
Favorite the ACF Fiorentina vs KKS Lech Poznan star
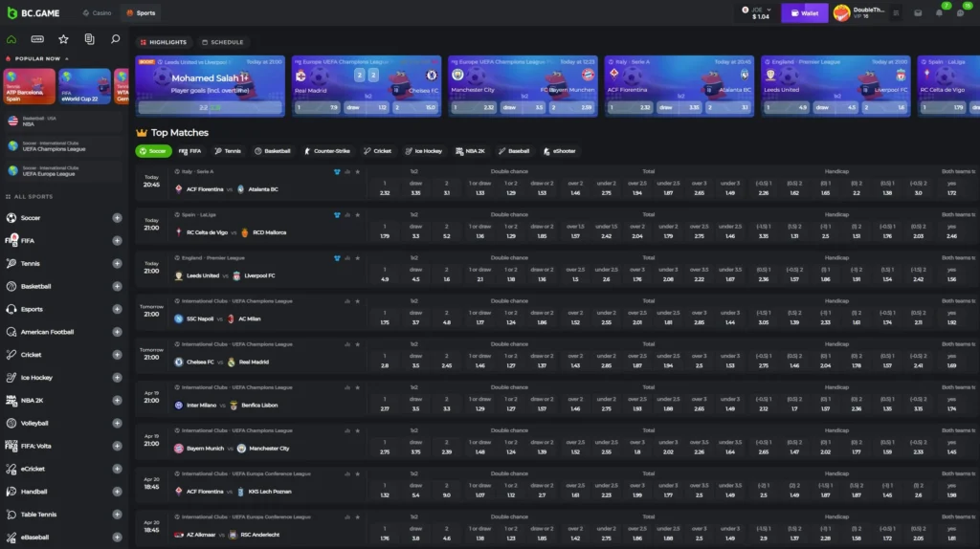[358, 473]
